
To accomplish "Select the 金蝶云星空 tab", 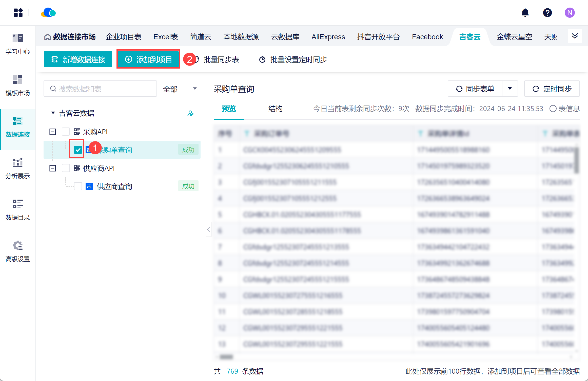I will pyautogui.click(x=514, y=37).
